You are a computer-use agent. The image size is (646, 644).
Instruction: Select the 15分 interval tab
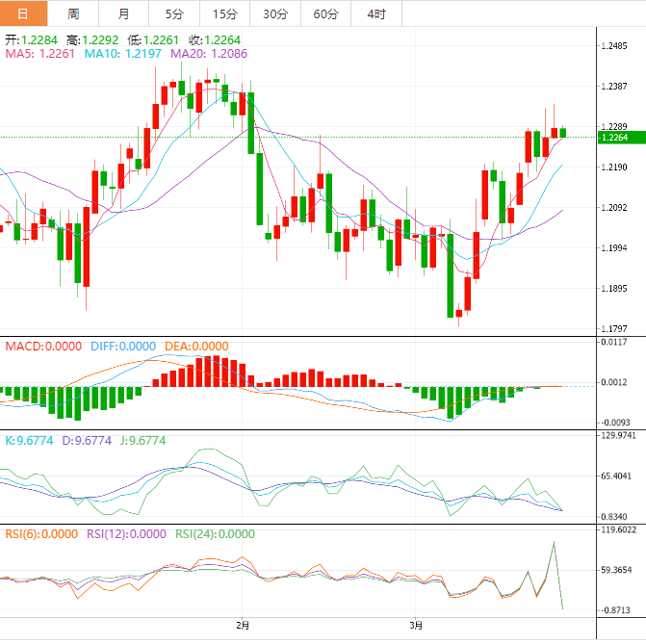pyautogui.click(x=224, y=13)
